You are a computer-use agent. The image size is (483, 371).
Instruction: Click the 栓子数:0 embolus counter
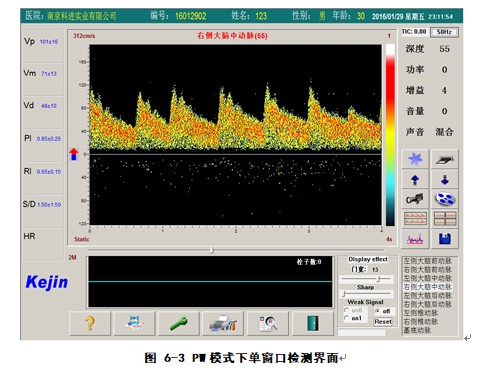tap(309, 262)
